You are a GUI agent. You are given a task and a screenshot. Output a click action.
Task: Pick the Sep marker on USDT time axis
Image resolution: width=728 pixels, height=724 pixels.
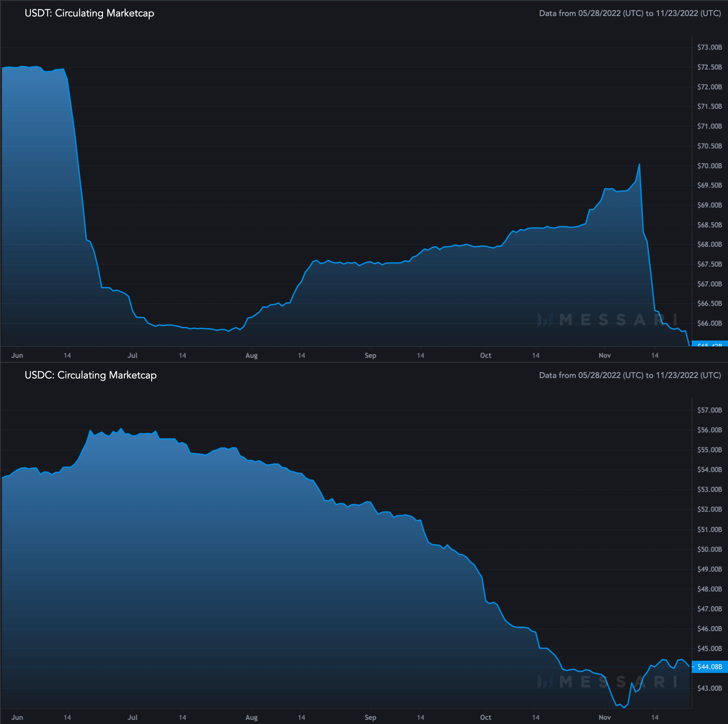click(x=370, y=355)
